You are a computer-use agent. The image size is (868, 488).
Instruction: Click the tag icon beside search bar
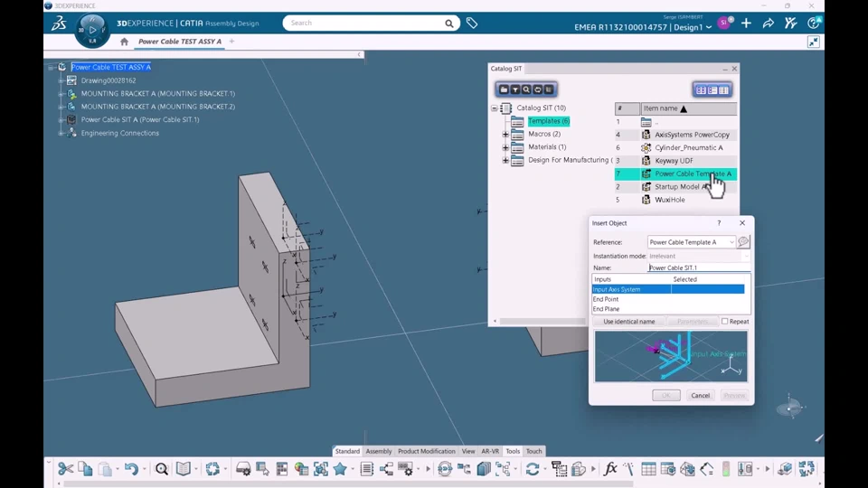[472, 23]
